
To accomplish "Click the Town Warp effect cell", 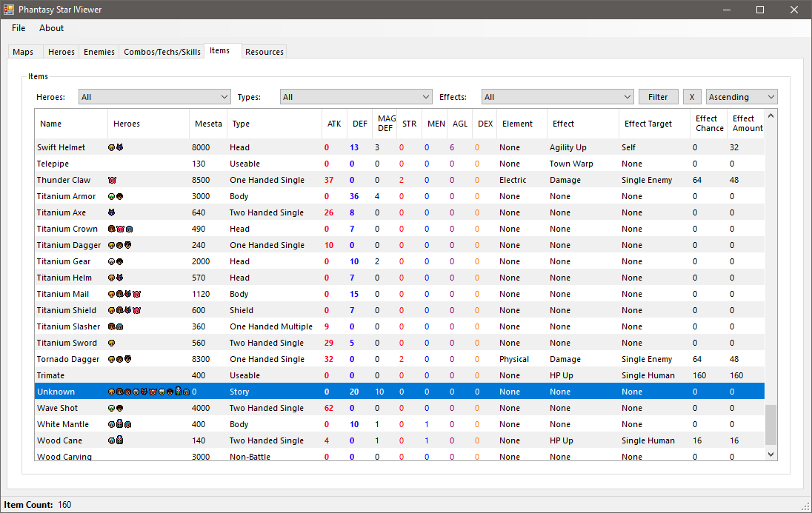I will [x=571, y=164].
